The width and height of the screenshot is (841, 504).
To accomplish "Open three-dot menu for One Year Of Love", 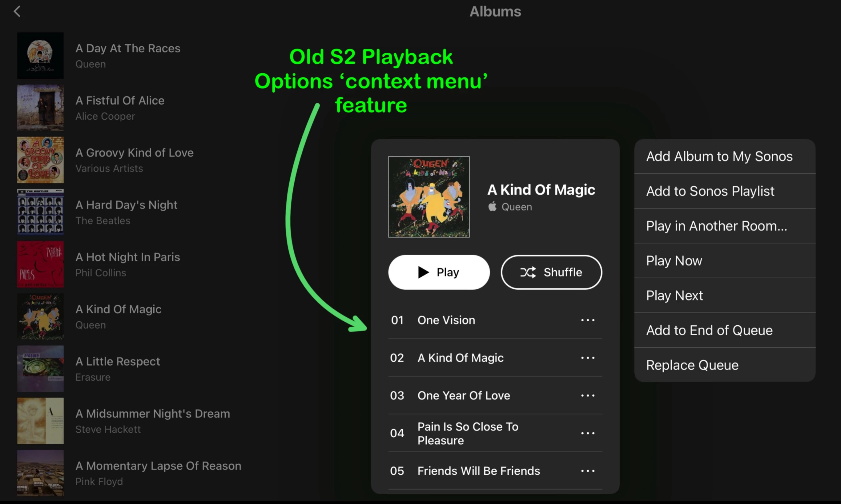I will click(587, 395).
